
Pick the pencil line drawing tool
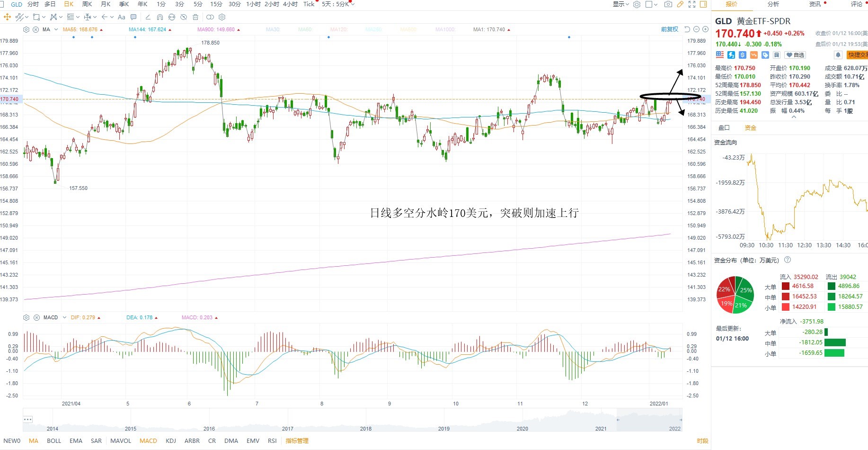click(148, 17)
